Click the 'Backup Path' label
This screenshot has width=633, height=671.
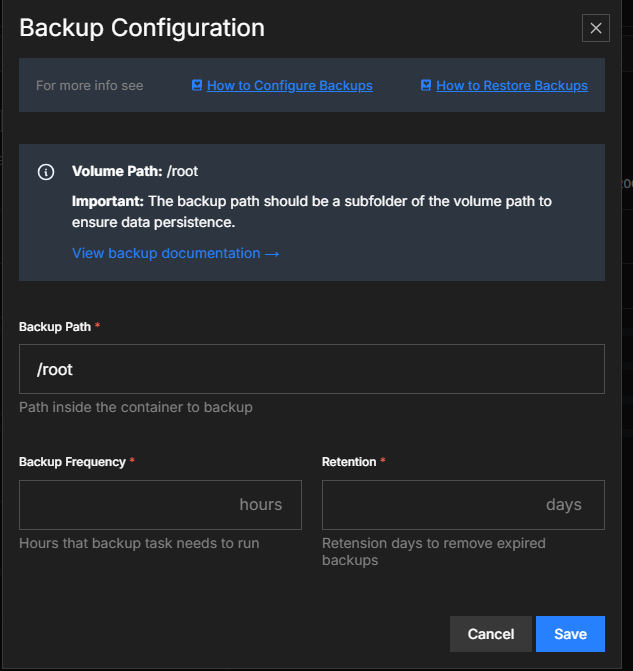[x=55, y=327]
